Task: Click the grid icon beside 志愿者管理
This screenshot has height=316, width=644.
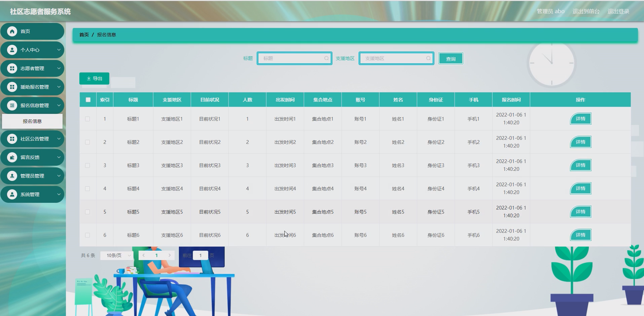Action: tap(12, 68)
